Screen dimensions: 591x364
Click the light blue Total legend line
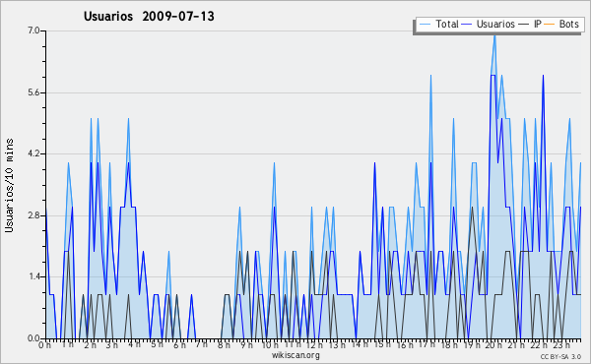coord(425,25)
